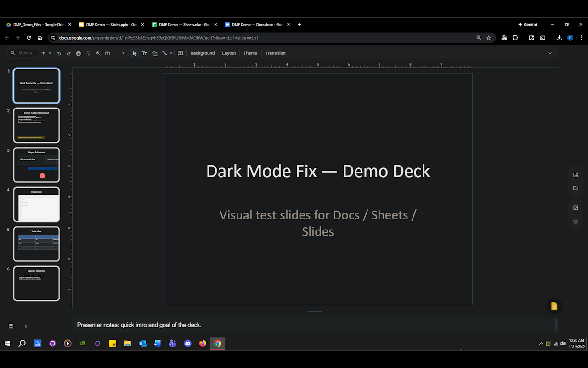Click the Zoom magnifier tool in Slides toolbar
588x368 pixels.
(x=98, y=53)
